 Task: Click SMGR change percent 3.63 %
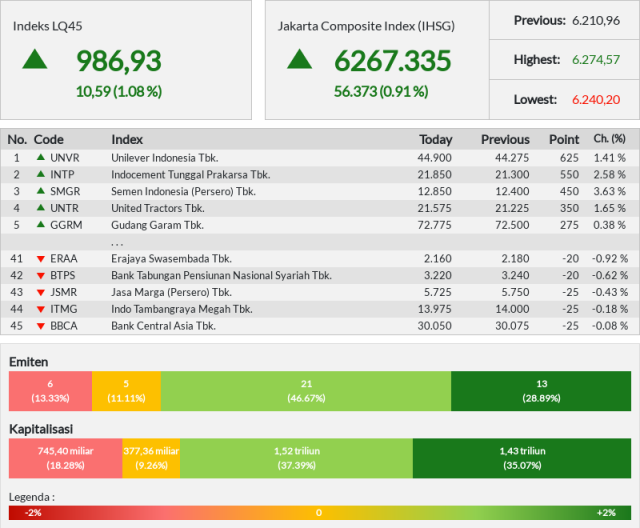[x=609, y=191]
